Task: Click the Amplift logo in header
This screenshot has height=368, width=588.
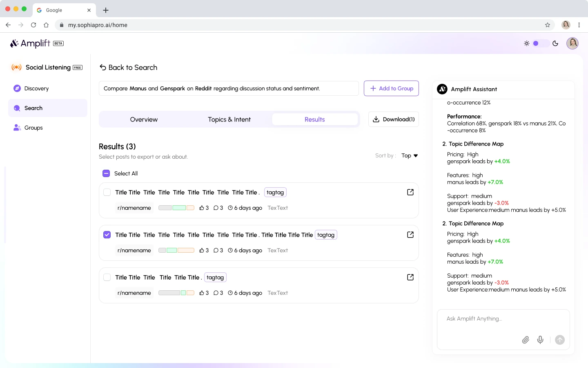Action: point(37,43)
